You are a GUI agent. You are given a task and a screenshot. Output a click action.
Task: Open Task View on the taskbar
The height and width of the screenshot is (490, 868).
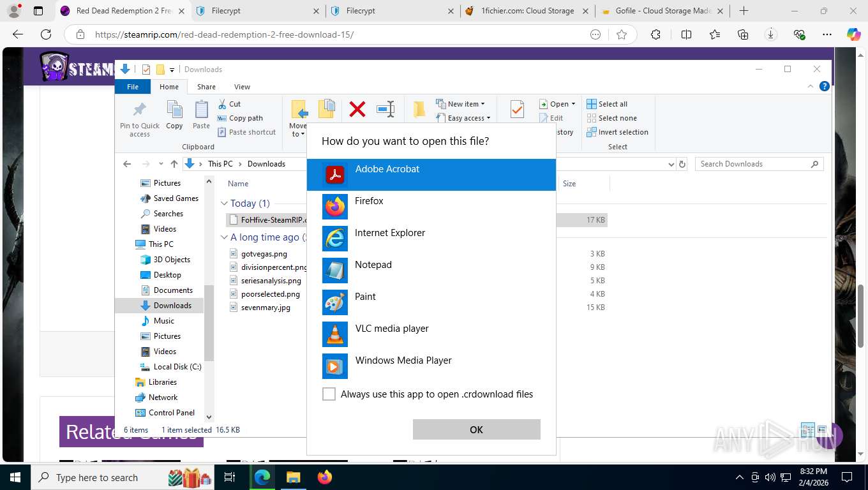click(x=230, y=477)
